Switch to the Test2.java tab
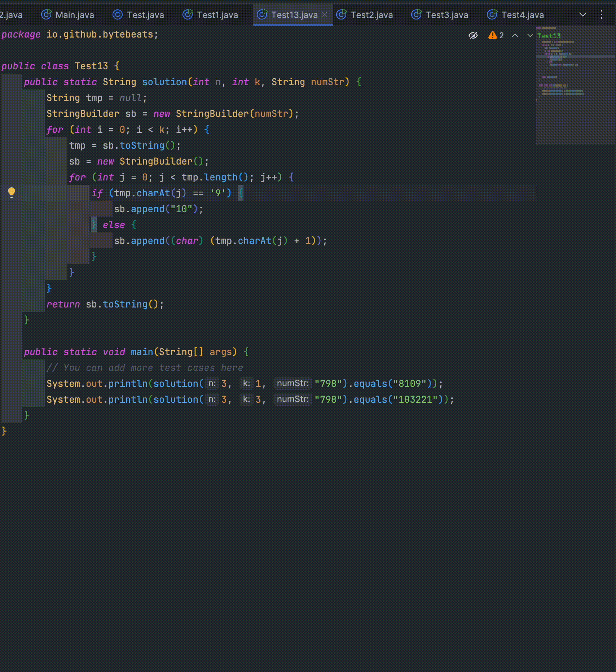The height and width of the screenshot is (672, 616). click(x=371, y=14)
